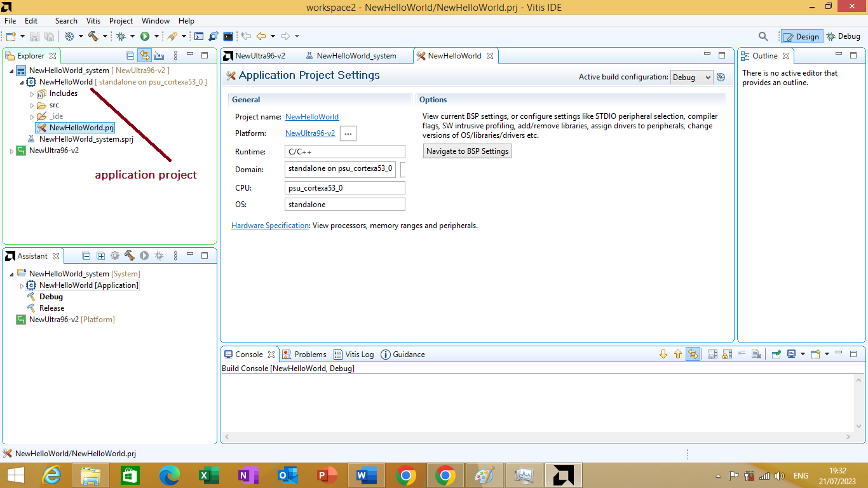Click the toolbar magnifier Search icon
The image size is (868, 488).
(x=764, y=36)
